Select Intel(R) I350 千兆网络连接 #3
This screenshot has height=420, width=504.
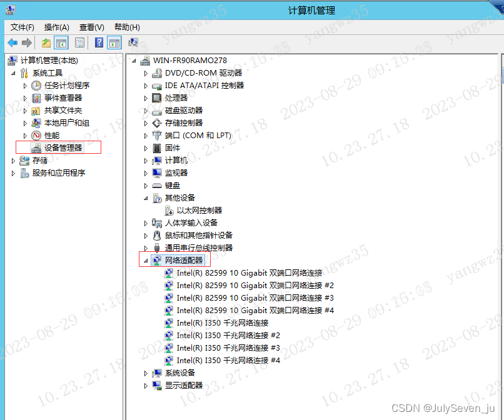pyautogui.click(x=228, y=348)
